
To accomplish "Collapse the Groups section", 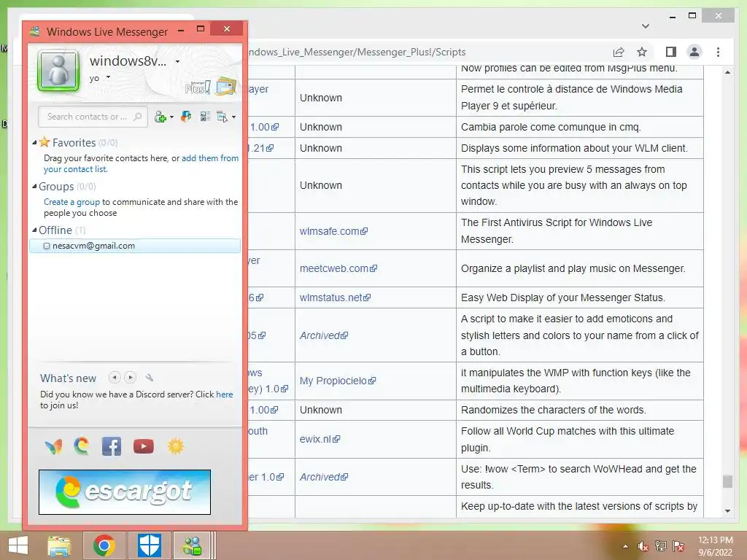I will (34, 186).
